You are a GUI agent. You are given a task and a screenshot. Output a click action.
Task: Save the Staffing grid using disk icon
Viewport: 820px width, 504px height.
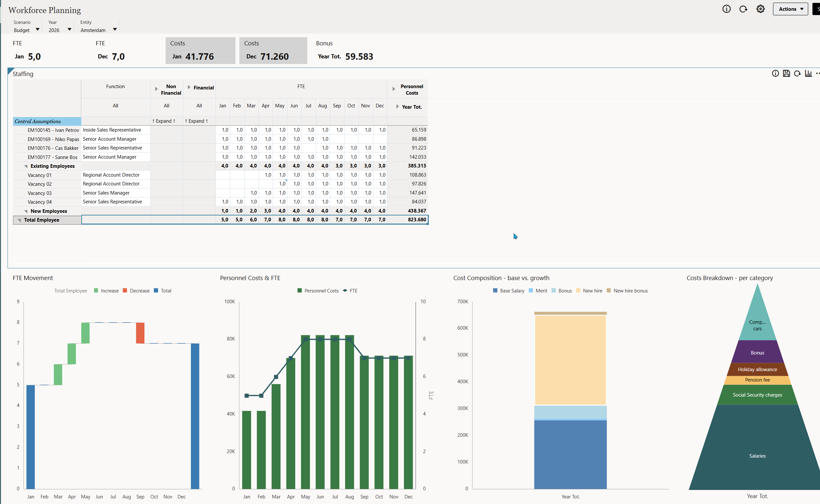[x=786, y=73]
